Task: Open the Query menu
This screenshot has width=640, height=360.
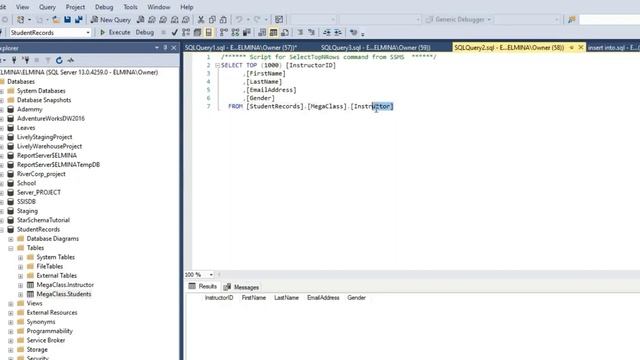Action: point(47,7)
